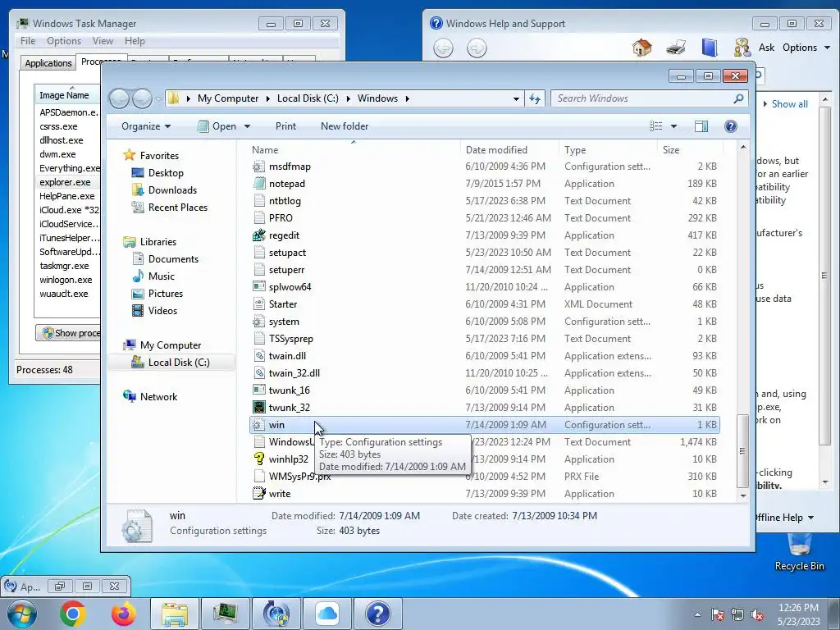Click the Explorer help question mark icon
Screen dimensions: 840x630
coord(731,126)
